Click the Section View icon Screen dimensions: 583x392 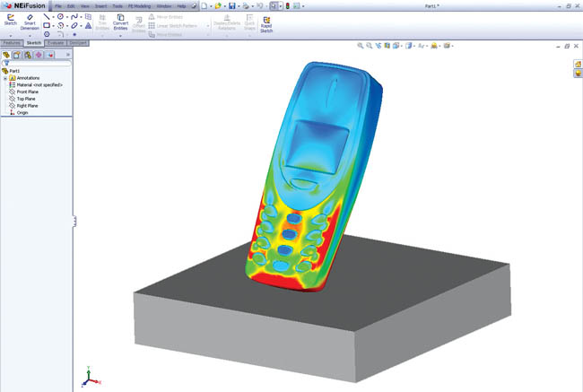[387, 46]
